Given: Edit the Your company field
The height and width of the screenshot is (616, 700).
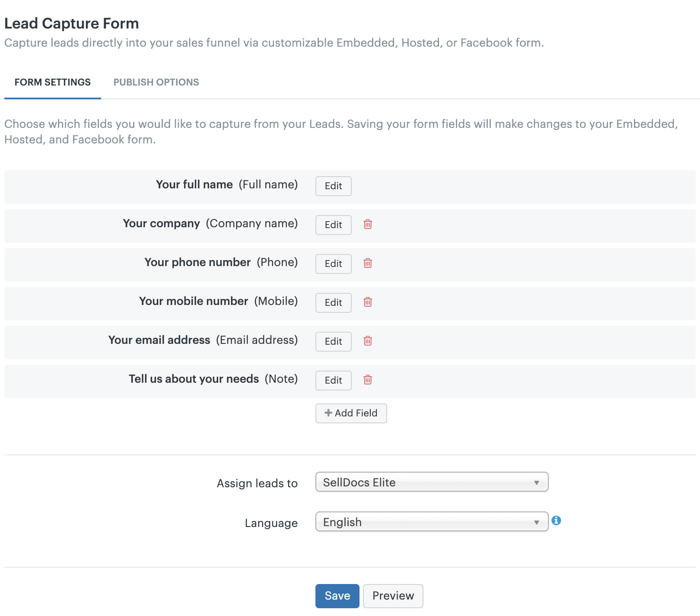Looking at the screenshot, I should point(333,225).
